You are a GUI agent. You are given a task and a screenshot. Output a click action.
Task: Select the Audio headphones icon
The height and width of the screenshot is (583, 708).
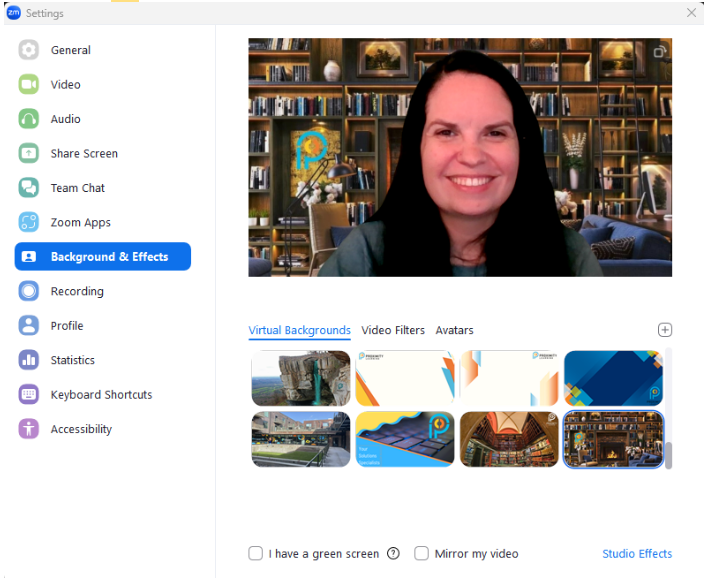pyautogui.click(x=29, y=119)
